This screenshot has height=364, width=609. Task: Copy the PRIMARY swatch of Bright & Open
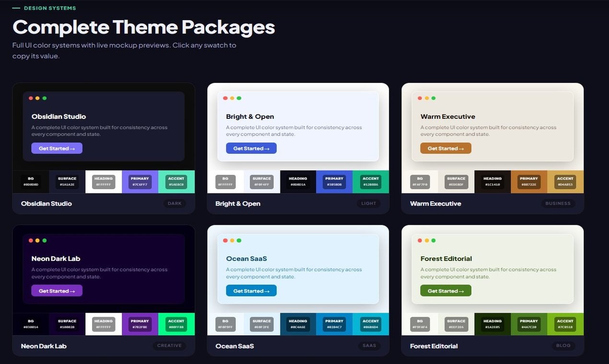334,182
